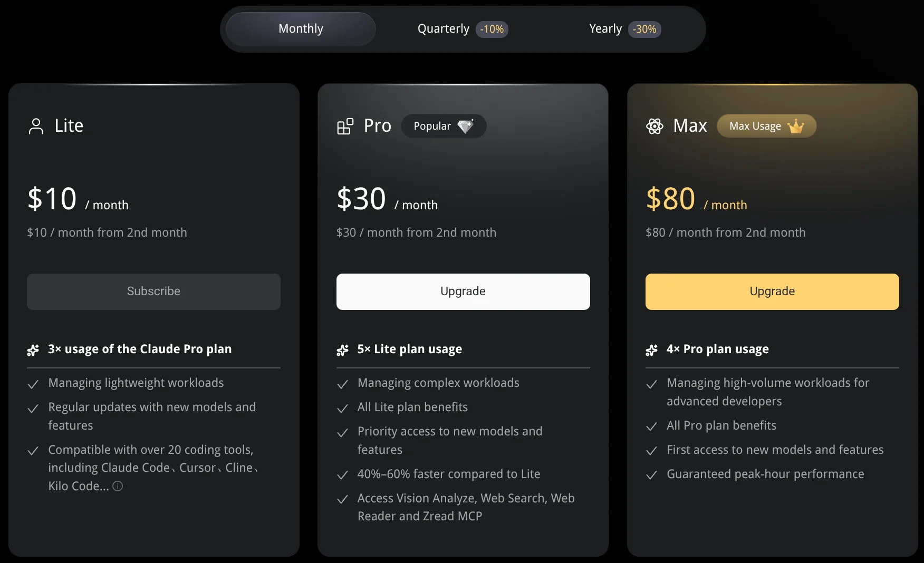Select the Monthly billing tab
The height and width of the screenshot is (563, 924).
[301, 29]
